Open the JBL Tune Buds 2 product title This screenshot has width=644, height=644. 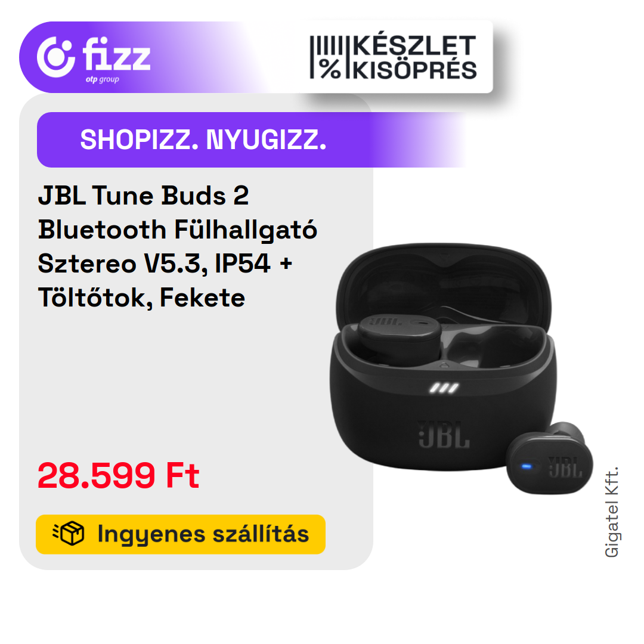pyautogui.click(x=177, y=246)
